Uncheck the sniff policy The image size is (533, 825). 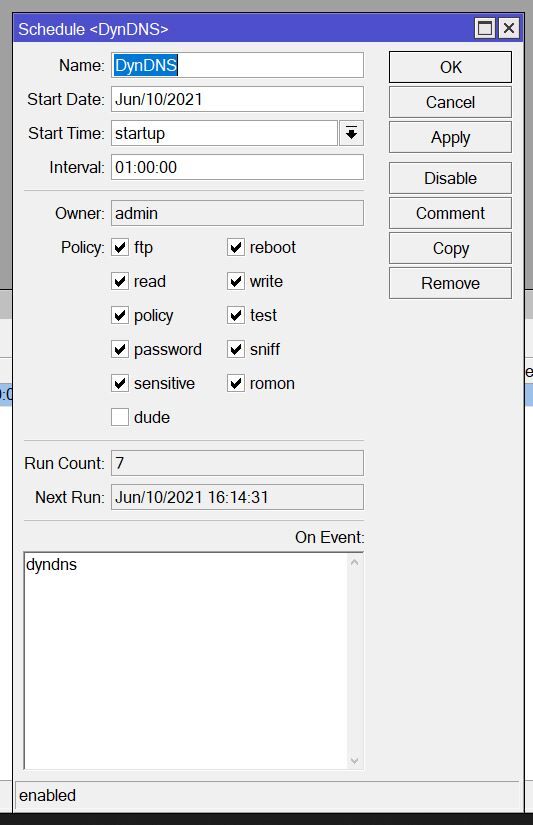click(236, 349)
